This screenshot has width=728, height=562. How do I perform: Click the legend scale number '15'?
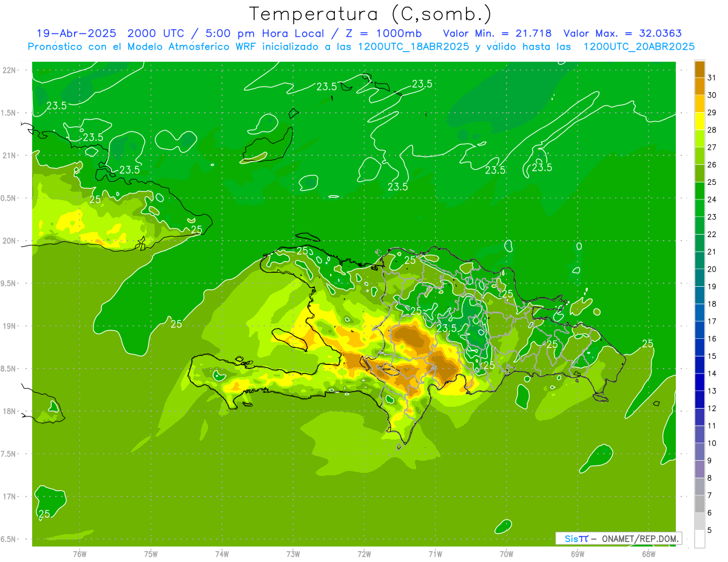(x=712, y=356)
